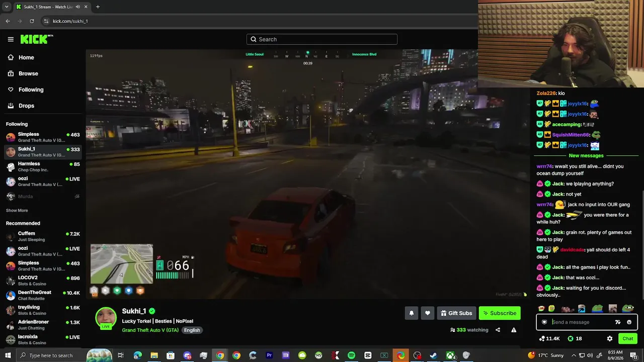Jump to New messages in chat

[586, 155]
